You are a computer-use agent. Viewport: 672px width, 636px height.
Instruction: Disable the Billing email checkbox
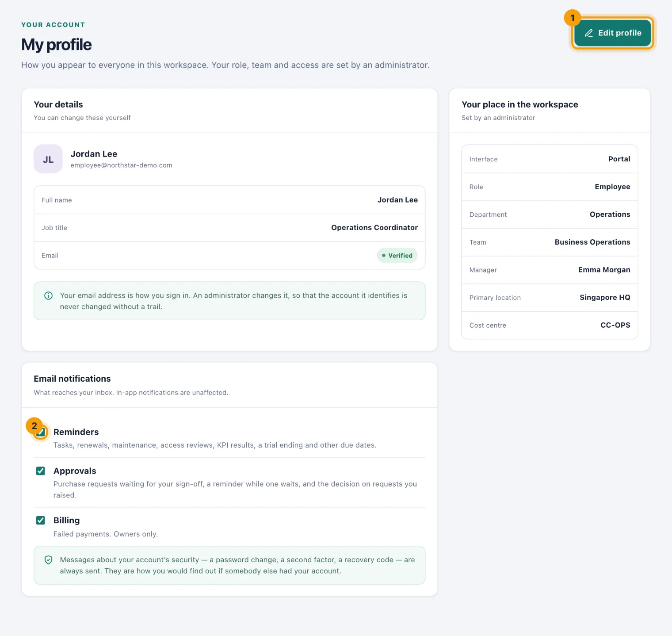[x=41, y=521]
